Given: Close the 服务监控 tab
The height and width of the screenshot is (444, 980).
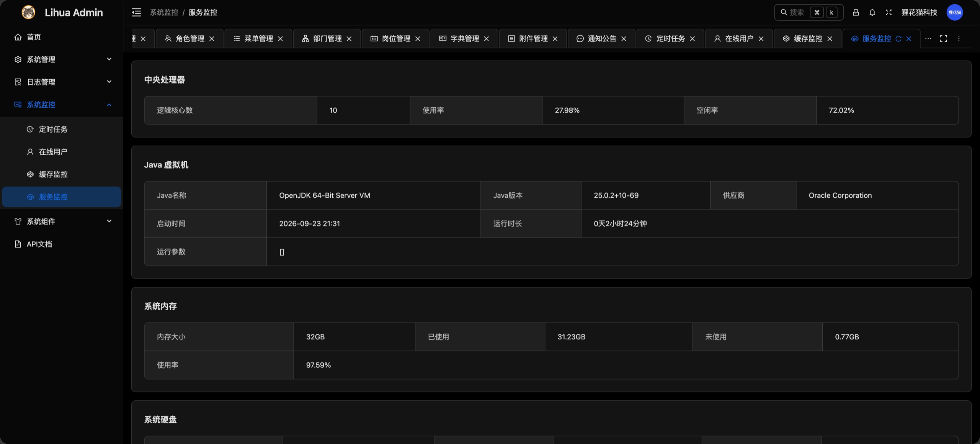Looking at the screenshot, I should (x=909, y=39).
